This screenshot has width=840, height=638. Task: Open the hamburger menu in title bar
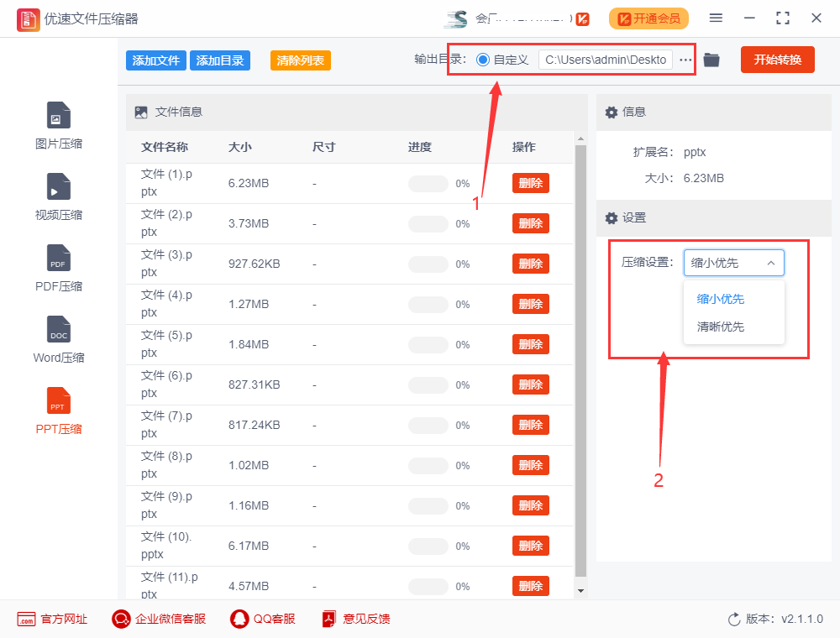716,18
